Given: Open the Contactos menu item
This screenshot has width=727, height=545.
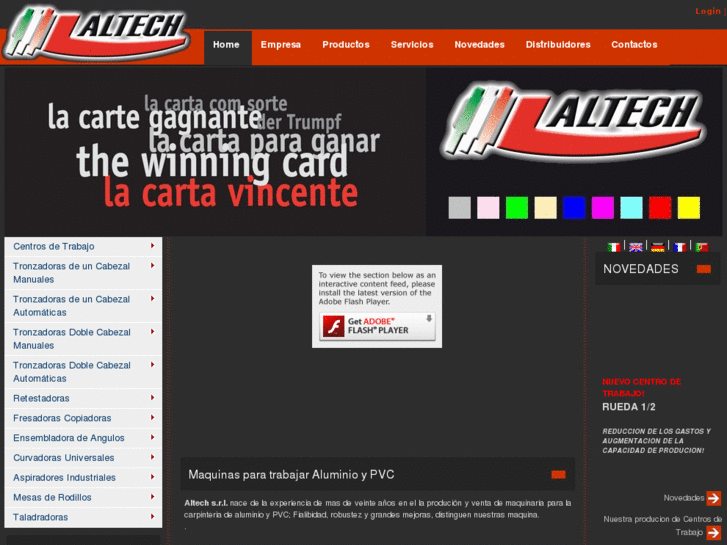Looking at the screenshot, I should coord(634,45).
